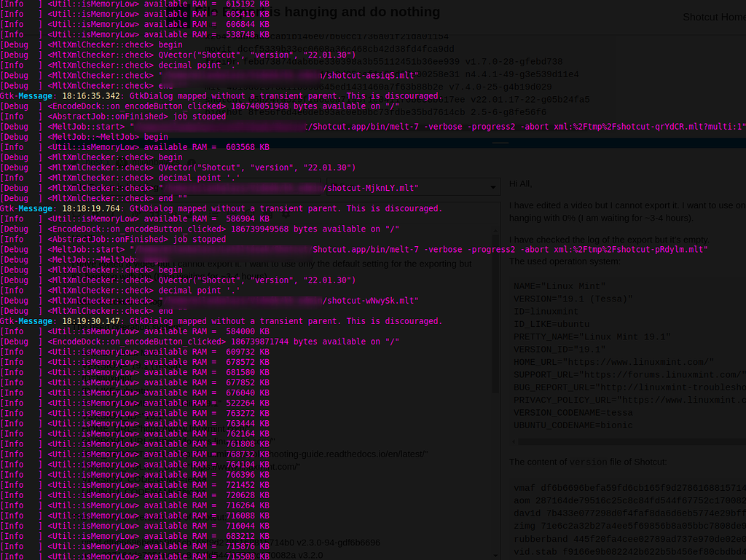
Task: Open the composer gear options icon
Action: click(x=286, y=214)
